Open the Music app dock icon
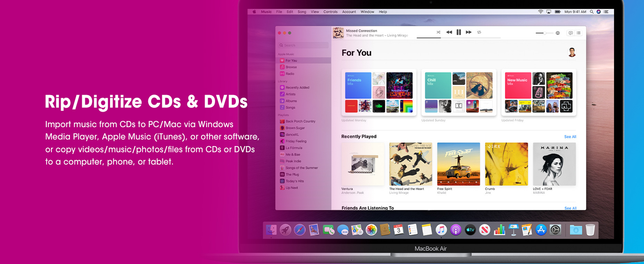The image size is (644, 264). pyautogui.click(x=441, y=230)
